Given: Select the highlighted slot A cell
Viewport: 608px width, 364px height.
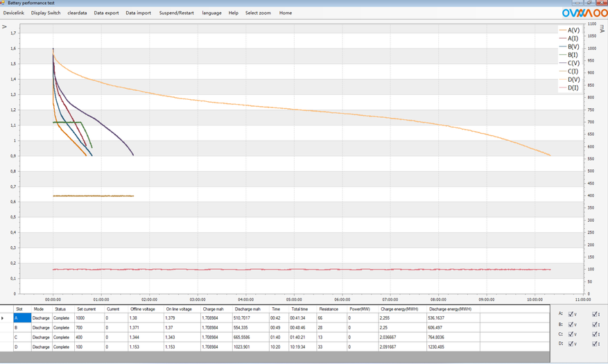Looking at the screenshot, I should pos(22,318).
